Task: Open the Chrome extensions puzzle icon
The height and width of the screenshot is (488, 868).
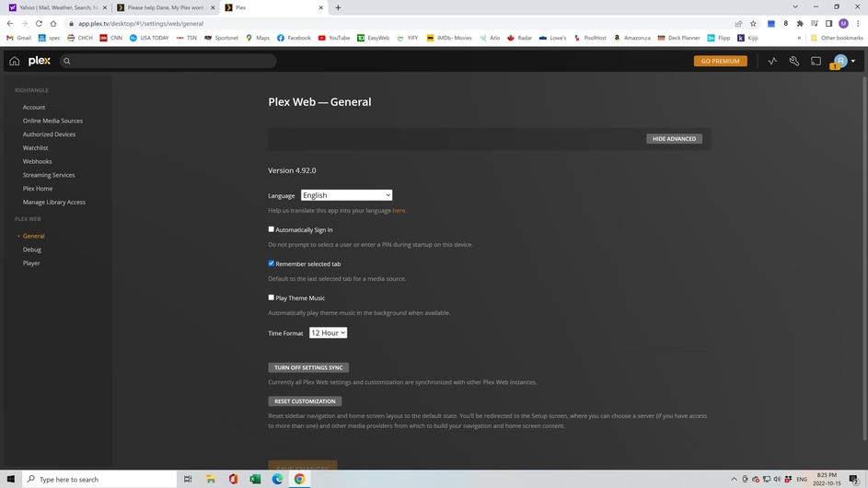Action: pos(800,23)
